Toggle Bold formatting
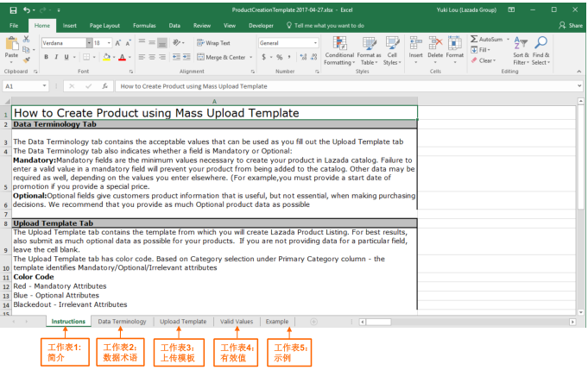588x370 pixels. click(46, 58)
